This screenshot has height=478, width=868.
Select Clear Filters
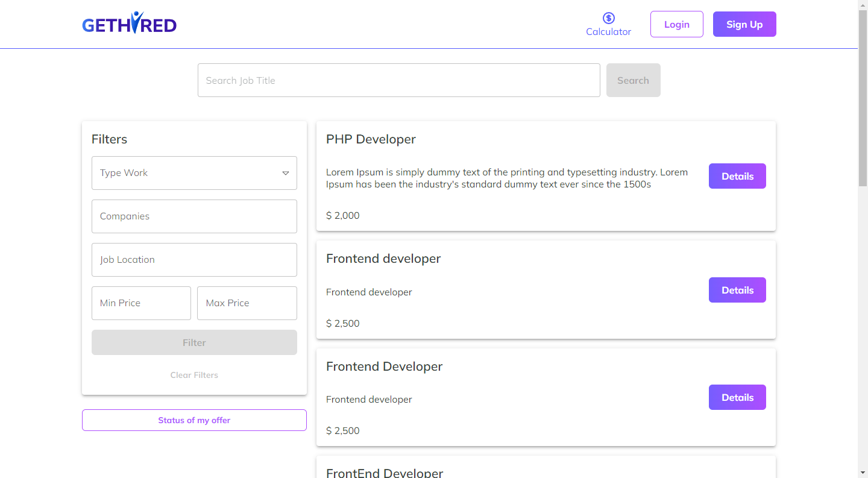[194, 375]
